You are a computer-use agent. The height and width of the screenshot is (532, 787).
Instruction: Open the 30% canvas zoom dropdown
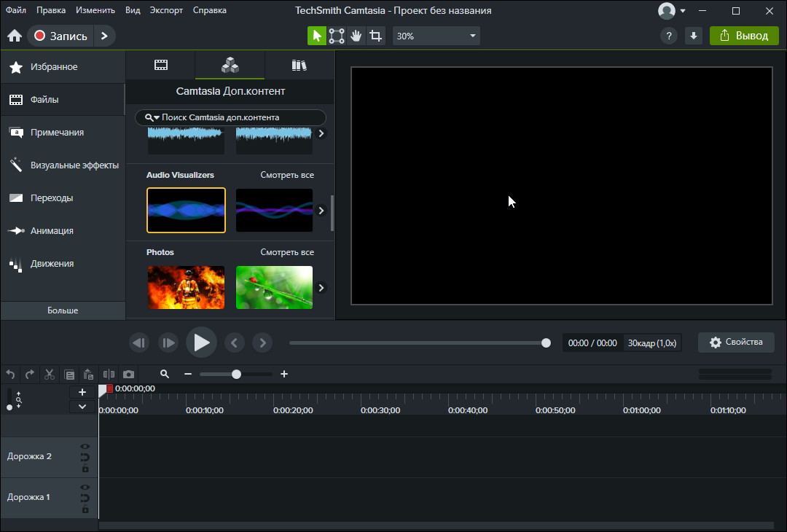[x=436, y=36]
